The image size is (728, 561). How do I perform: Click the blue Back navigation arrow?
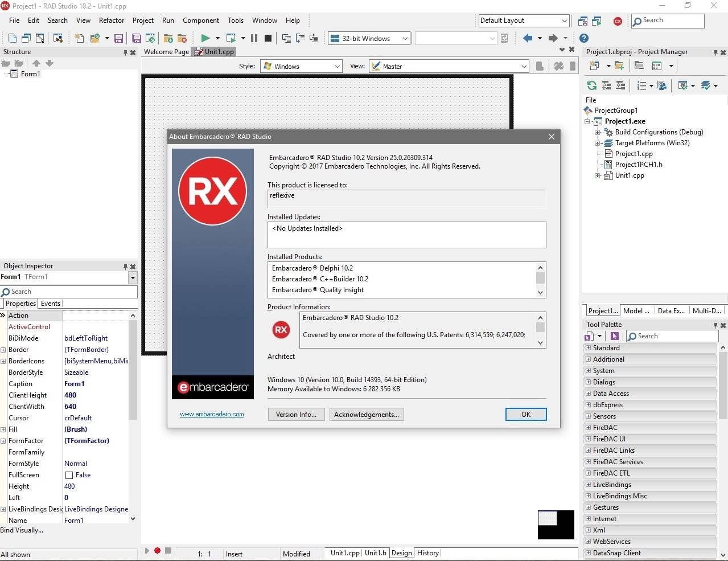point(528,38)
